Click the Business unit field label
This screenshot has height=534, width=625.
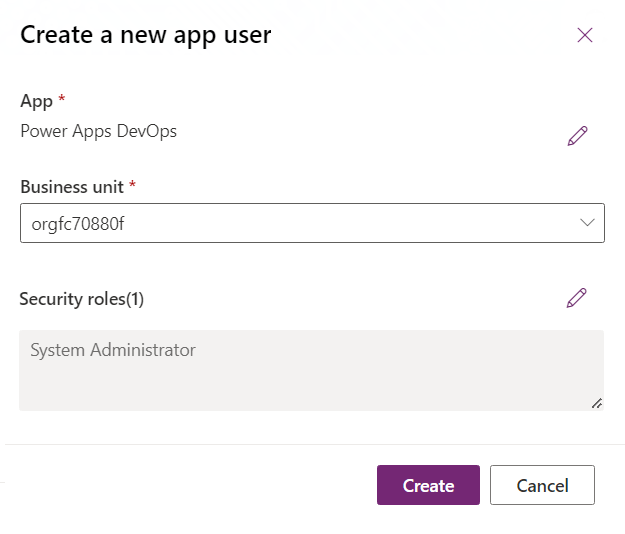click(72, 187)
